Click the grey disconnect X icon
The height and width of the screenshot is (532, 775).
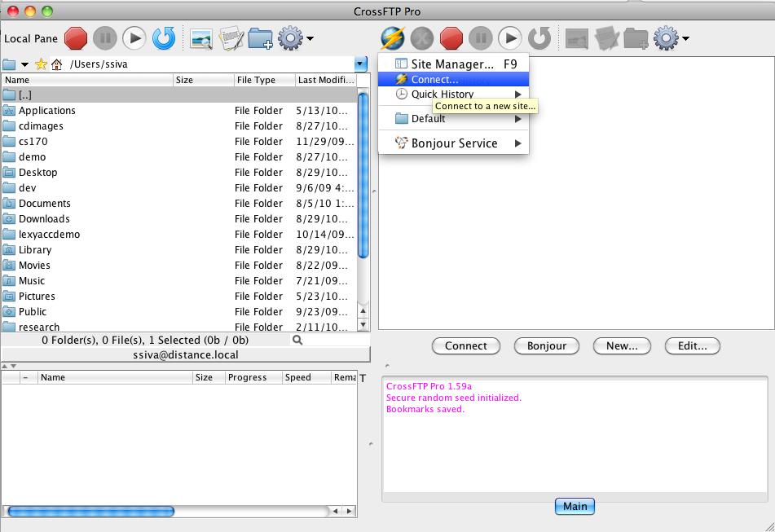pos(422,38)
